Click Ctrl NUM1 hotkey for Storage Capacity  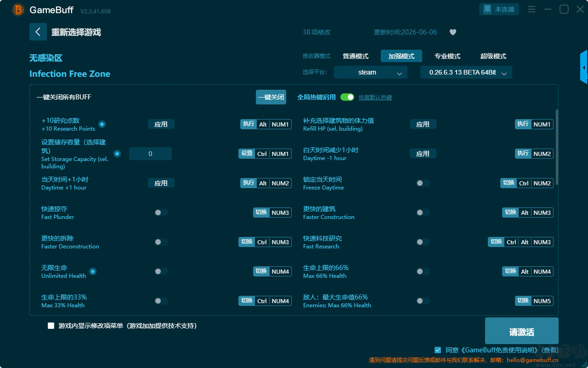click(265, 154)
